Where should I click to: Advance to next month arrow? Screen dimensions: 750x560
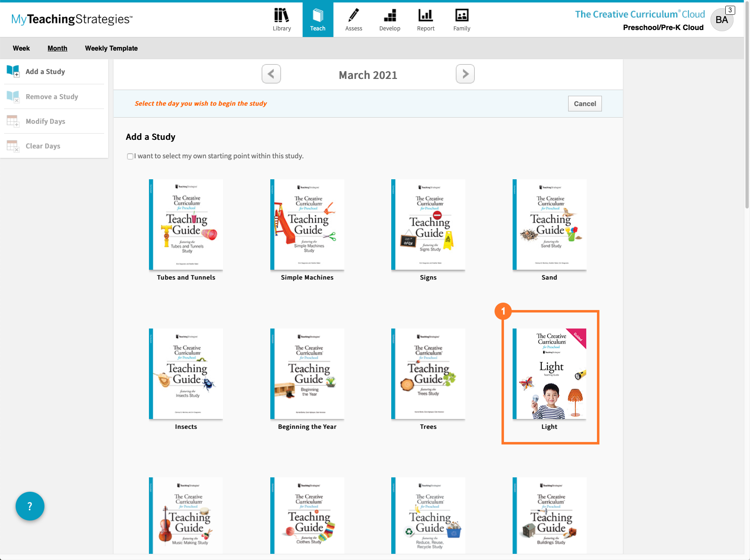[465, 74]
